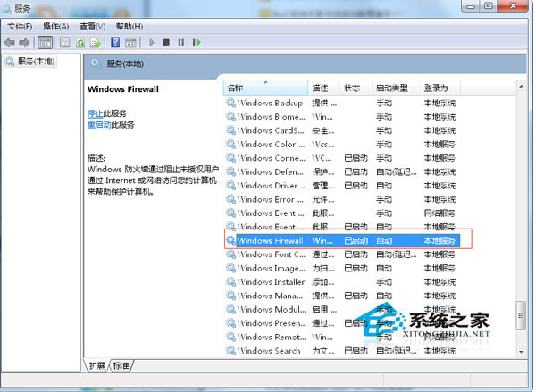The height and width of the screenshot is (392, 536).
Task: Click the 重启动 service link
Action: click(99, 125)
